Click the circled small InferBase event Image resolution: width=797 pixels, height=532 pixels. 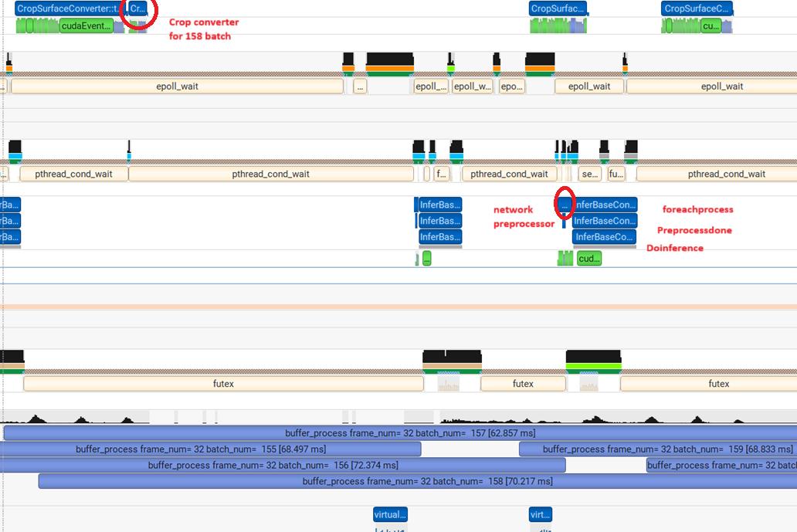point(564,205)
